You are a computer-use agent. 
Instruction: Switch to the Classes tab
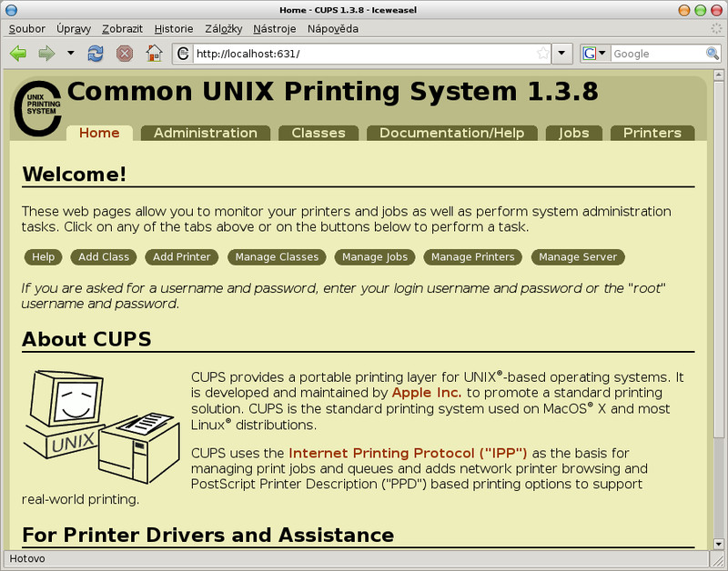(318, 133)
